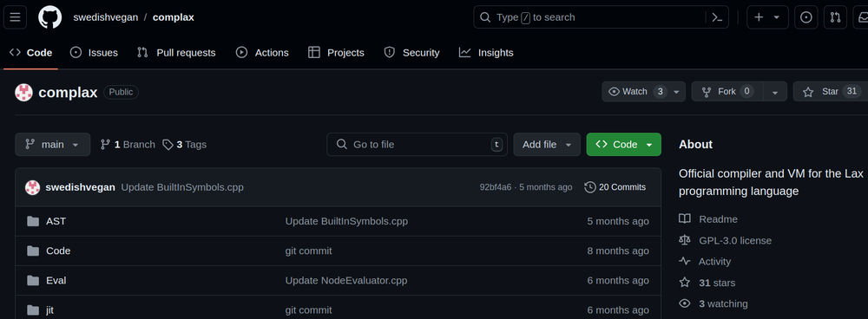The width and height of the screenshot is (868, 319).
Task: Switch to the Actions tab
Action: [262, 53]
